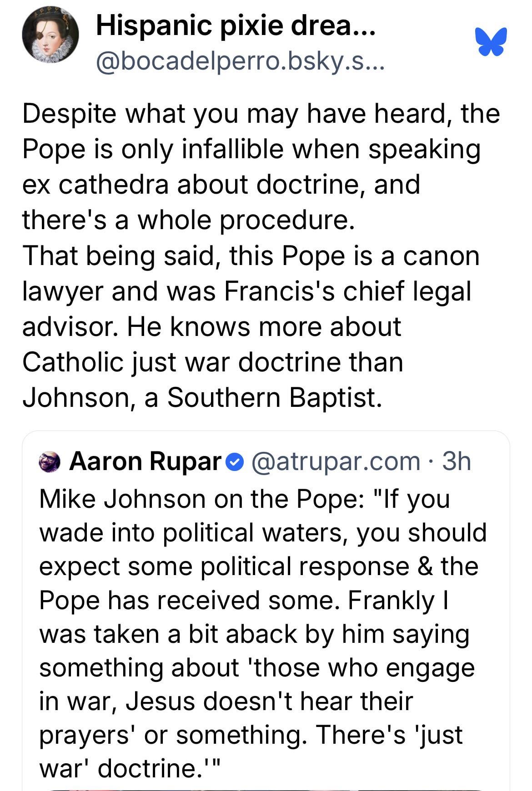Click the Aaron Rupar author name
This screenshot has width=532, height=791.
click(x=145, y=461)
